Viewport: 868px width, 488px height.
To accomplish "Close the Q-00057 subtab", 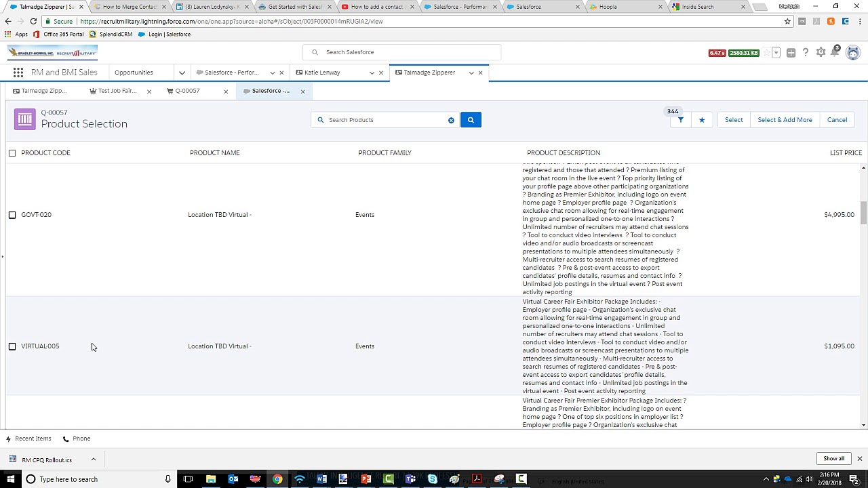I will 226,91.
